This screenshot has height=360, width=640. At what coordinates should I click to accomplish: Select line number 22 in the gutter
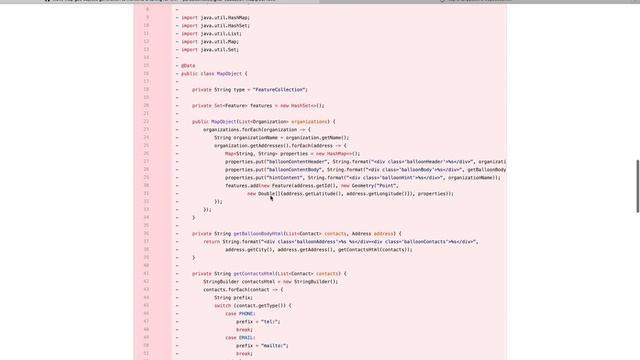pyautogui.click(x=146, y=122)
